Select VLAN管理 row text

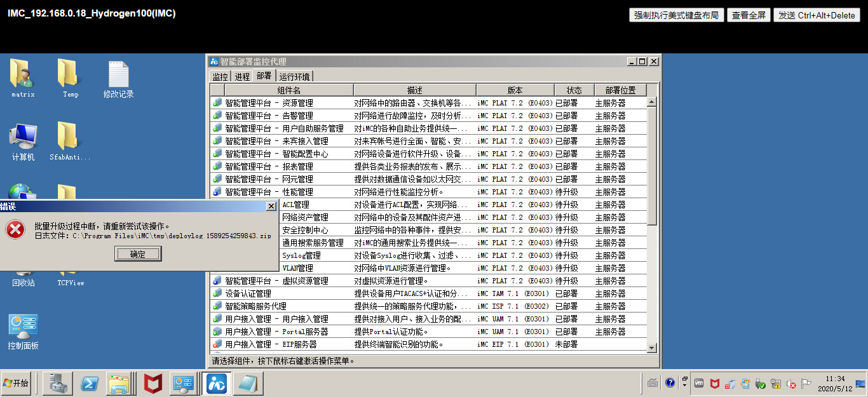tap(297, 268)
